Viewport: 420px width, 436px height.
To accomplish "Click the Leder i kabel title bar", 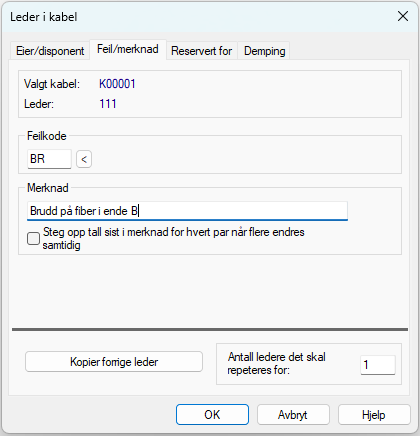I will click(200, 17).
